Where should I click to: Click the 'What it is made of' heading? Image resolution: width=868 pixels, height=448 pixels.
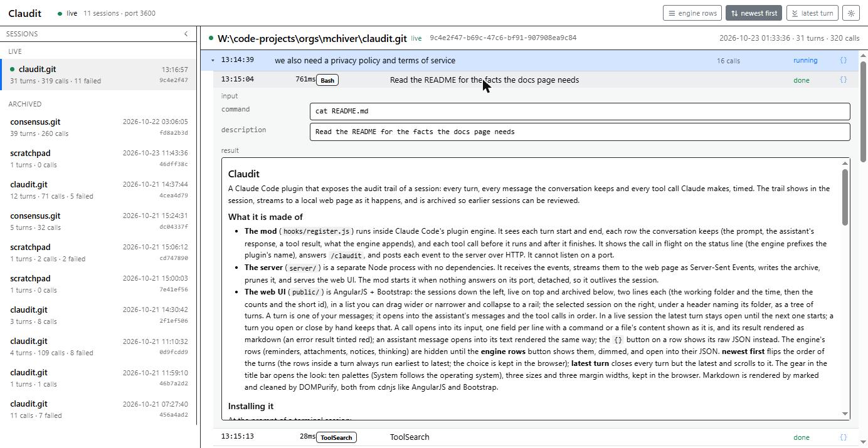[265, 217]
